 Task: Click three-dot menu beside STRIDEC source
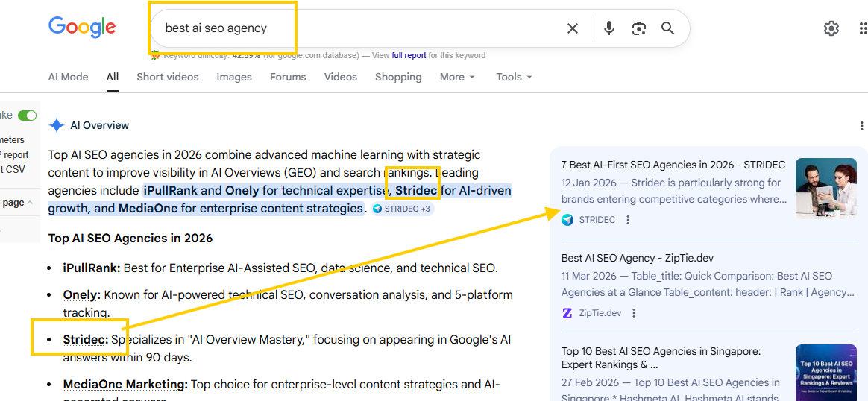[x=628, y=220]
